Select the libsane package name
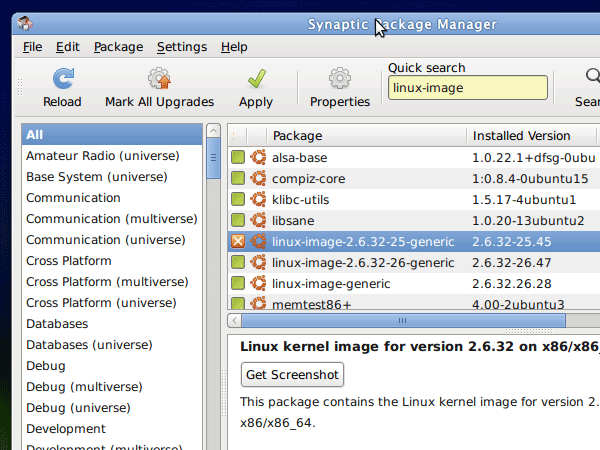Screen dimensions: 600x450 [x=293, y=221]
